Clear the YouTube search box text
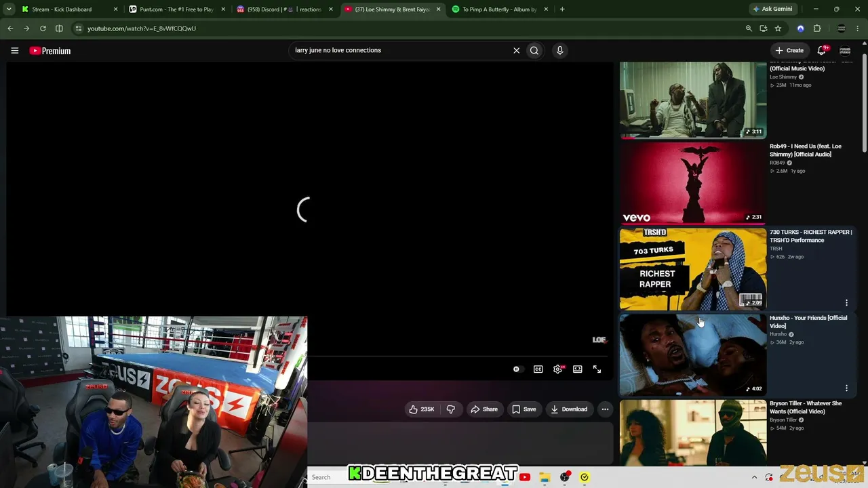 click(516, 50)
